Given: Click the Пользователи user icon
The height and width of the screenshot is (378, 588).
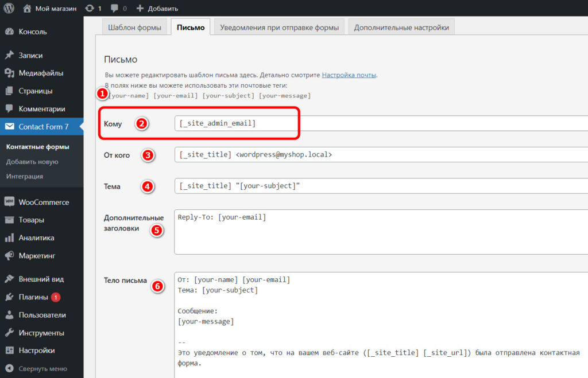Looking at the screenshot, I should [x=9, y=315].
